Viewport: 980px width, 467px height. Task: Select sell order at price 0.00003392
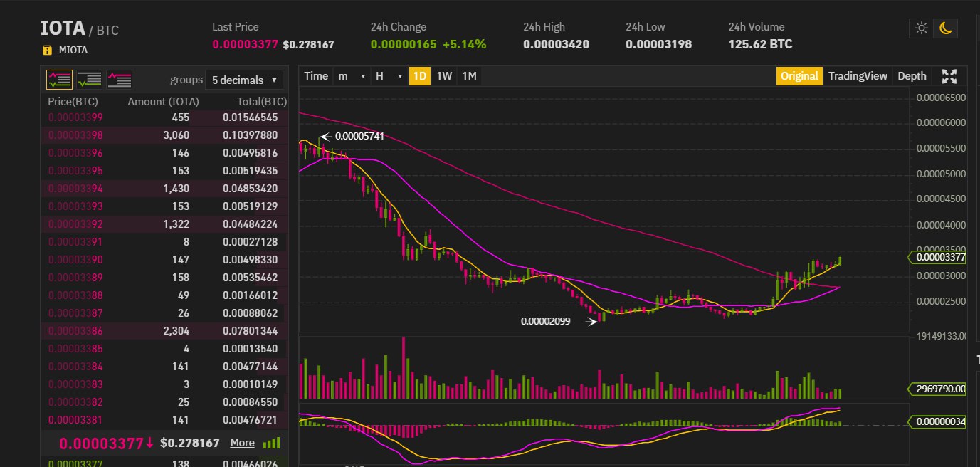(164, 224)
